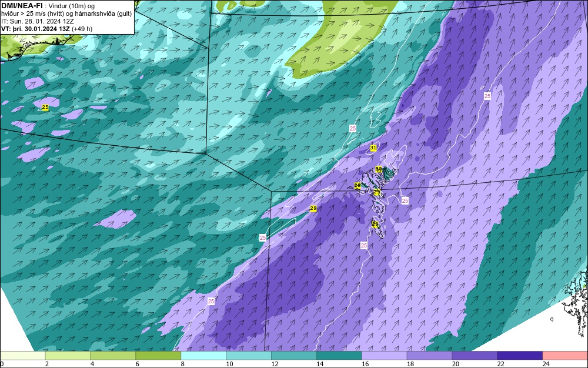
Task: Click the yellow '30' gust label on the islands
Action: pyautogui.click(x=379, y=169)
